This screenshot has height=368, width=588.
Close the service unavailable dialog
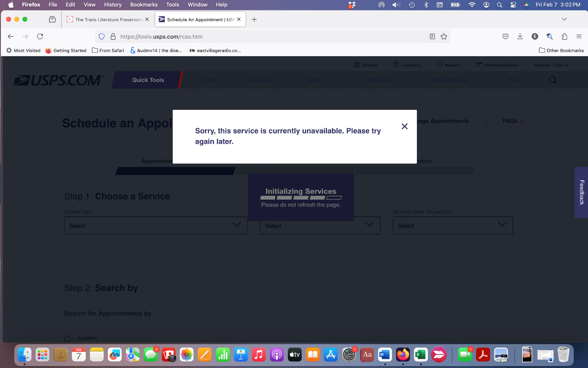click(x=405, y=126)
